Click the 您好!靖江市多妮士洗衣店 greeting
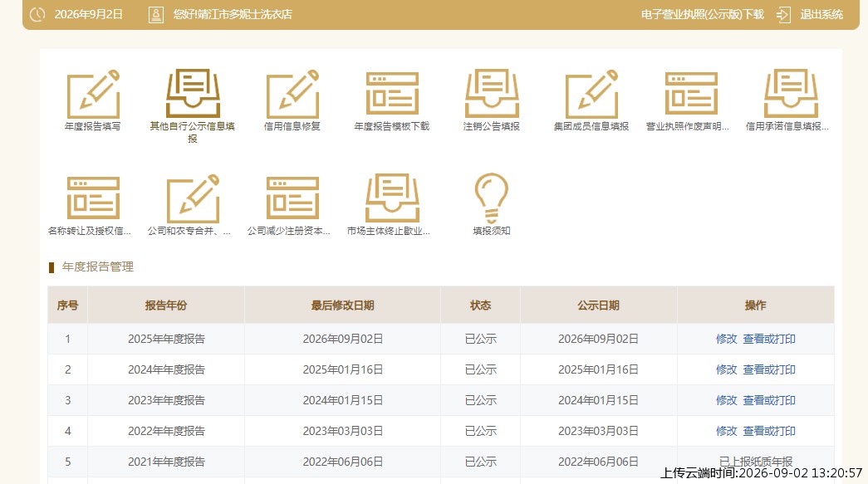This screenshot has width=868, height=484. coord(233,14)
